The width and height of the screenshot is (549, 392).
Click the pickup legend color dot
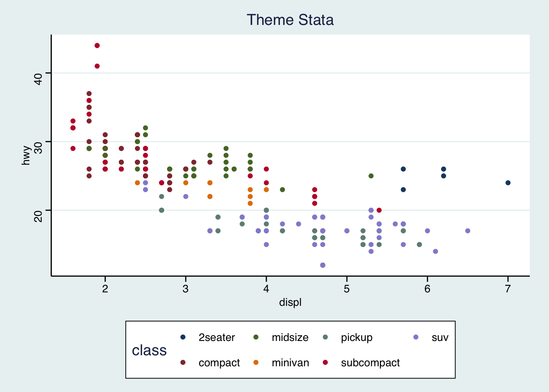pyautogui.click(x=326, y=337)
